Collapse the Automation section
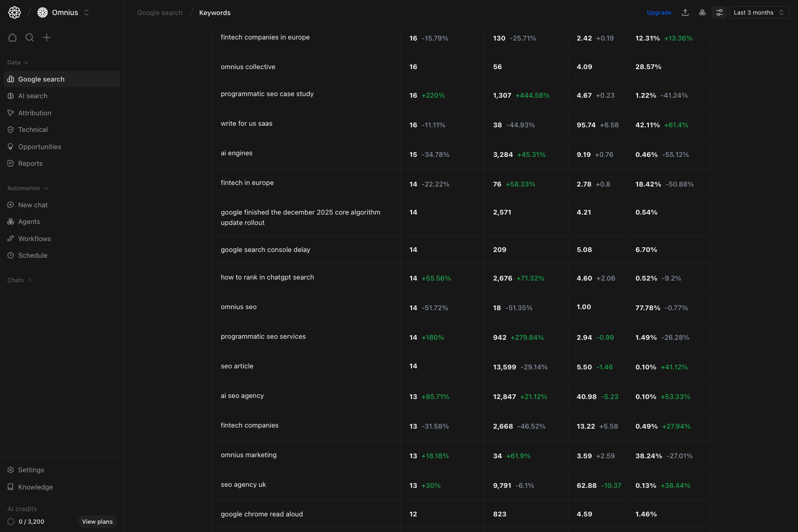Image resolution: width=798 pixels, height=532 pixels. point(28,188)
